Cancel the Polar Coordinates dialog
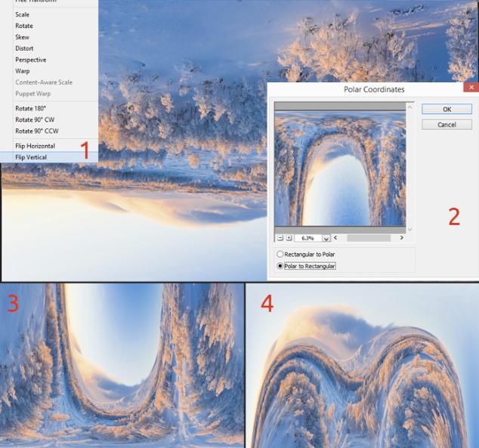This screenshot has height=448, width=479. coord(447,125)
